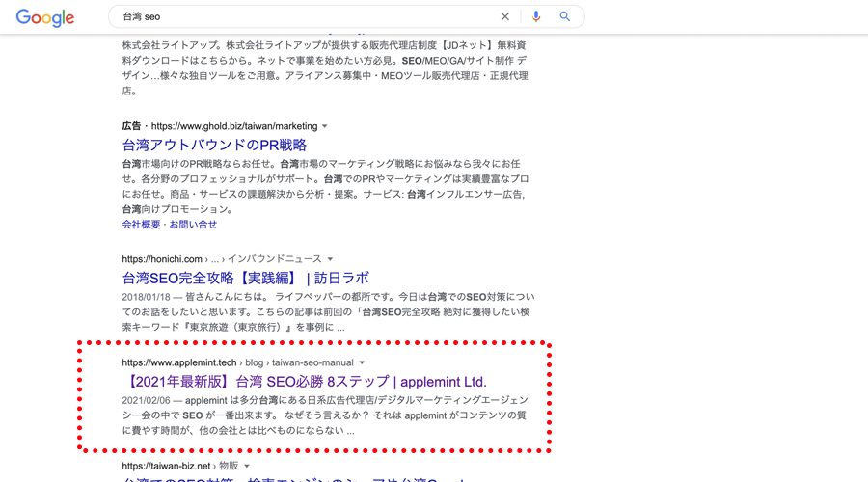This screenshot has height=482, width=868.
Task: Expand the taiwan-biz.net result dropdown arrow
Action: pyautogui.click(x=247, y=466)
